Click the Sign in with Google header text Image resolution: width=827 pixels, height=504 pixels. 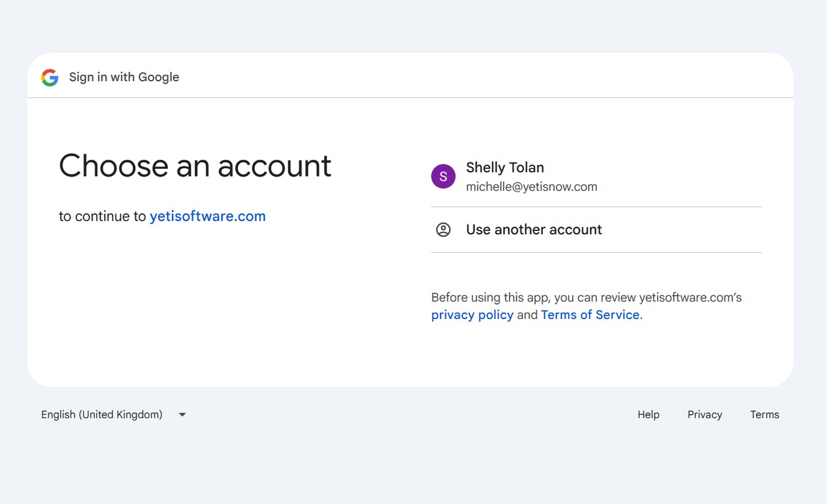[x=124, y=77]
